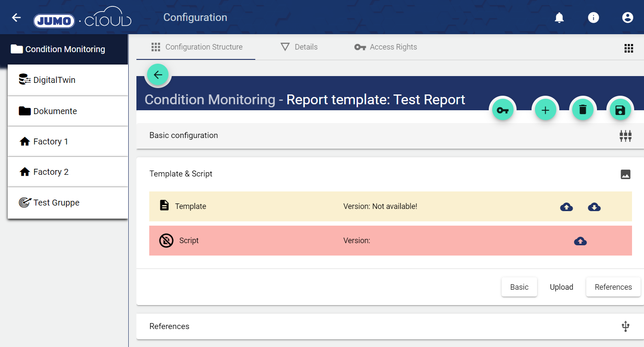The width and height of the screenshot is (644, 347).
Task: Open the user account profile icon
Action: [627, 18]
